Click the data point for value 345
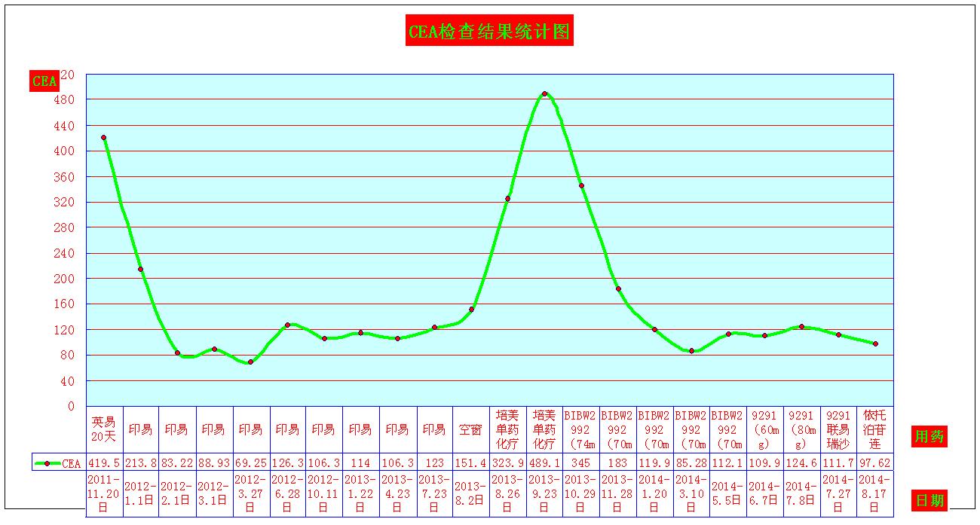 [x=581, y=185]
